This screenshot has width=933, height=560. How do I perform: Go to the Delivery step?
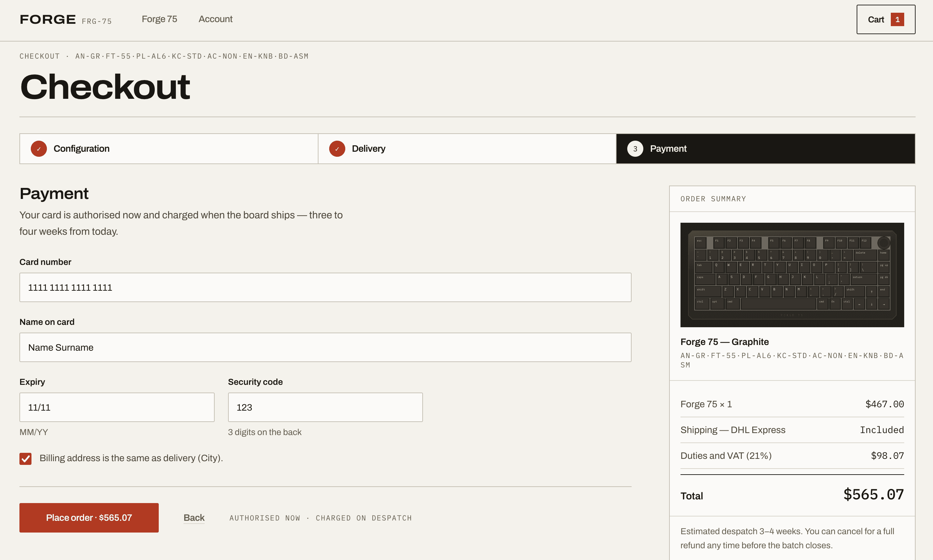(x=467, y=149)
